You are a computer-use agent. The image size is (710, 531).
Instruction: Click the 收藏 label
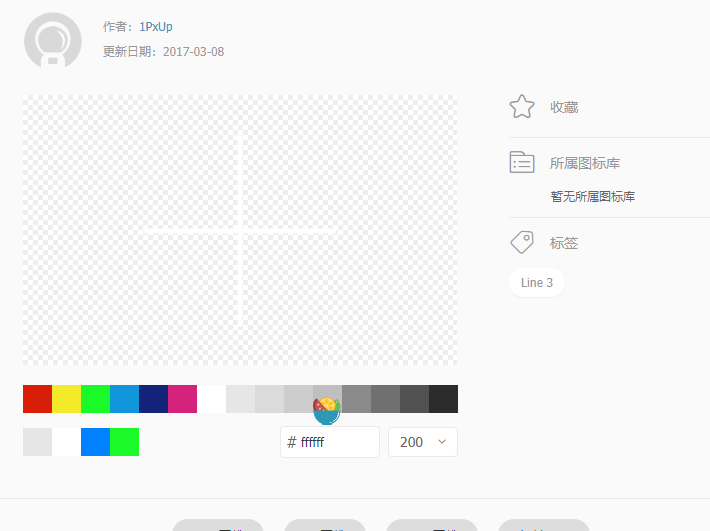pyautogui.click(x=564, y=107)
